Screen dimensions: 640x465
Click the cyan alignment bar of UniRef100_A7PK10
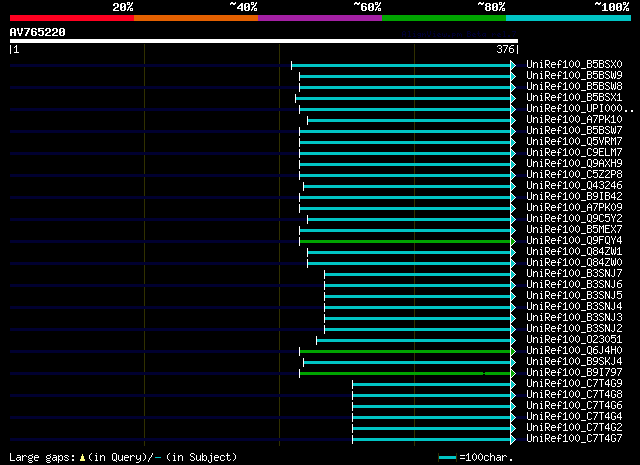[x=409, y=120]
